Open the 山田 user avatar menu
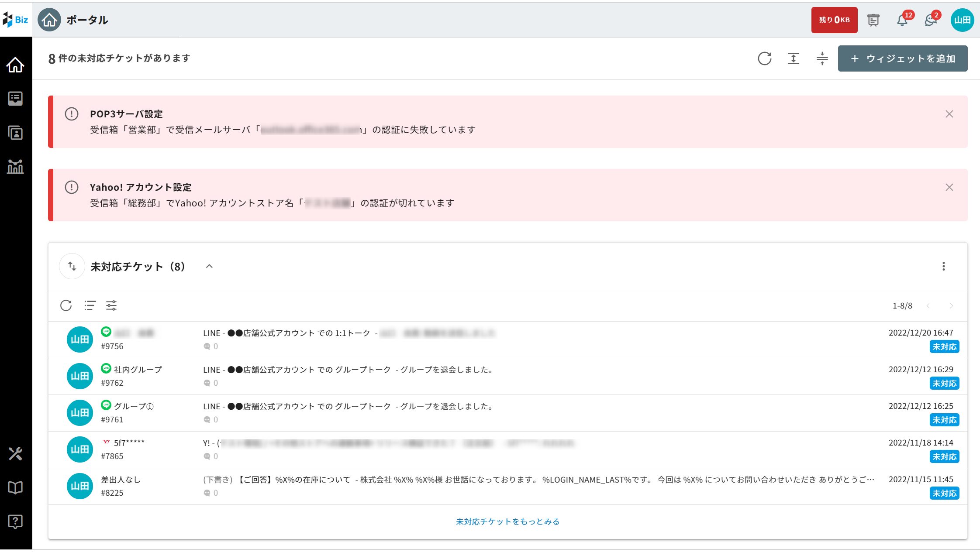This screenshot has height=552, width=980. tap(962, 20)
